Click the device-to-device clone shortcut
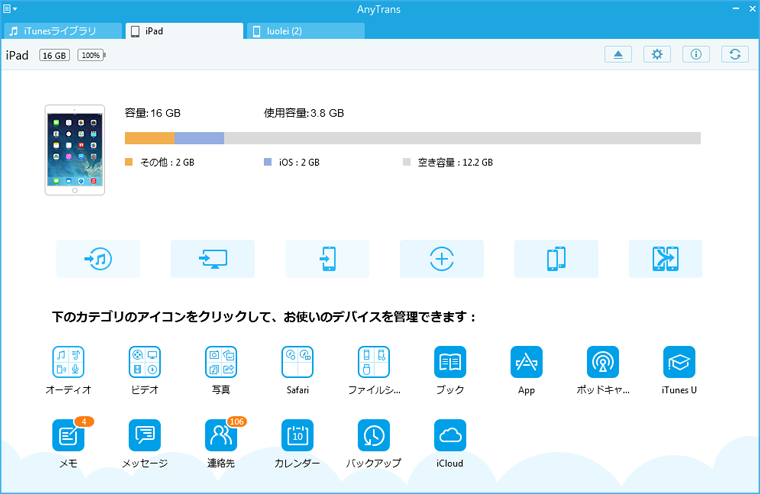The width and height of the screenshot is (760, 494). click(x=556, y=258)
